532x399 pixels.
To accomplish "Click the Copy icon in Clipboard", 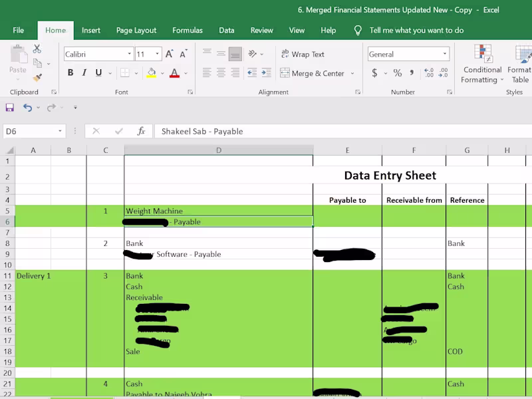I will pyautogui.click(x=37, y=63).
